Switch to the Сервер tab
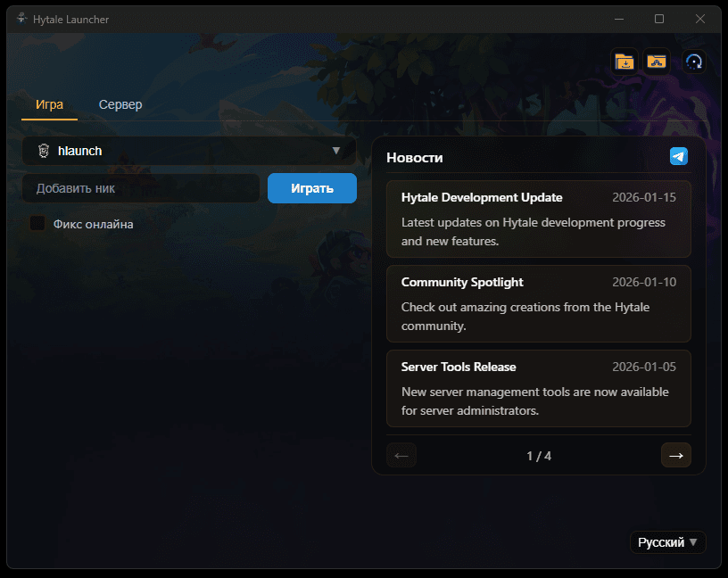The height and width of the screenshot is (578, 728). point(120,104)
